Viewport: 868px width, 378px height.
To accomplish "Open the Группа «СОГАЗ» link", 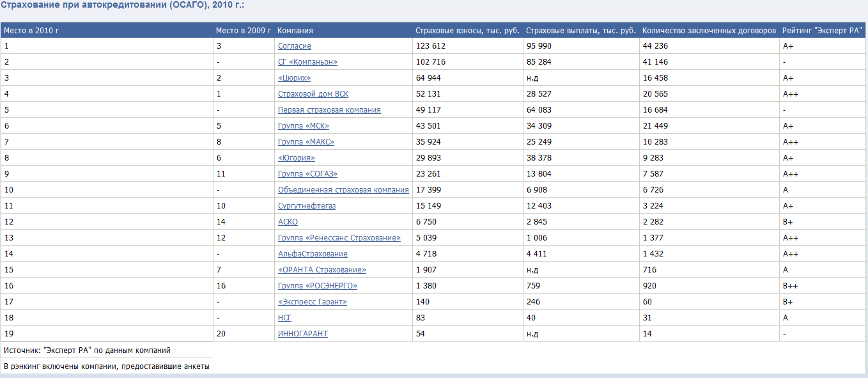I will tap(307, 174).
